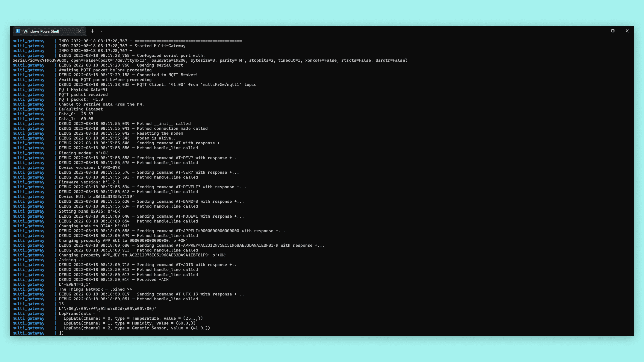Click the Serial port configuration line
This screenshot has width=644, height=362.
[210, 61]
